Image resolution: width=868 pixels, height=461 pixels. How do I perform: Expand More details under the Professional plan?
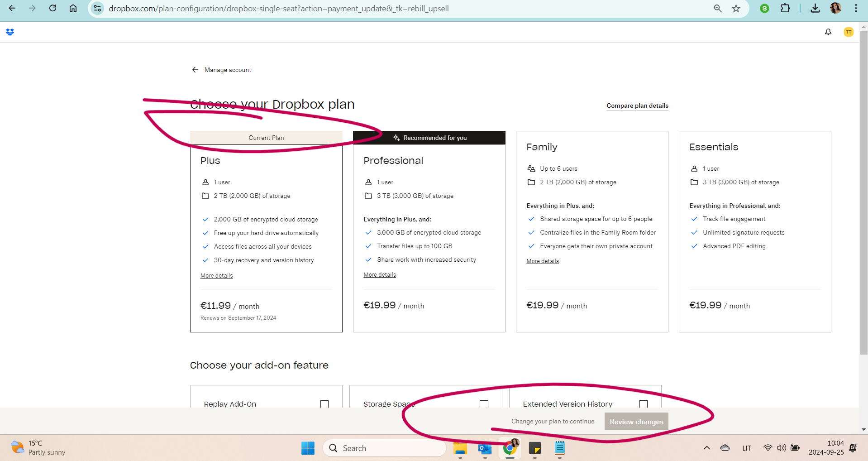[379, 275]
